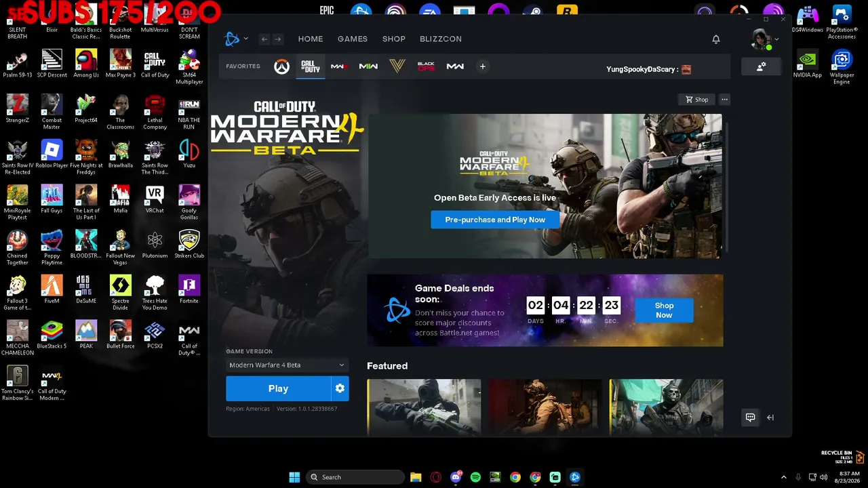Select the Call of Duty favorites tab
868x488 pixels.
(x=311, y=66)
